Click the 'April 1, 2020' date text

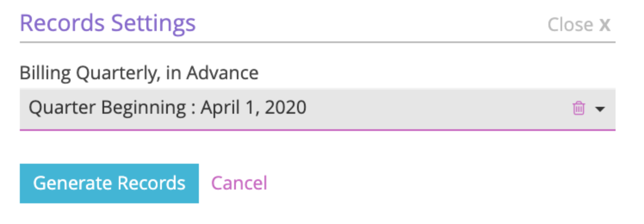254,107
